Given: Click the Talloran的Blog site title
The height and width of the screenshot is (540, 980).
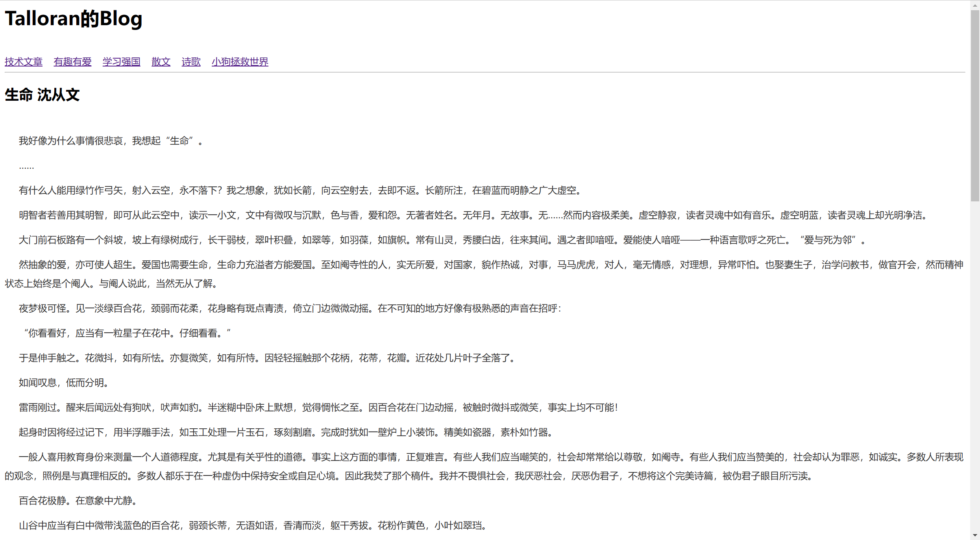Looking at the screenshot, I should point(74,18).
